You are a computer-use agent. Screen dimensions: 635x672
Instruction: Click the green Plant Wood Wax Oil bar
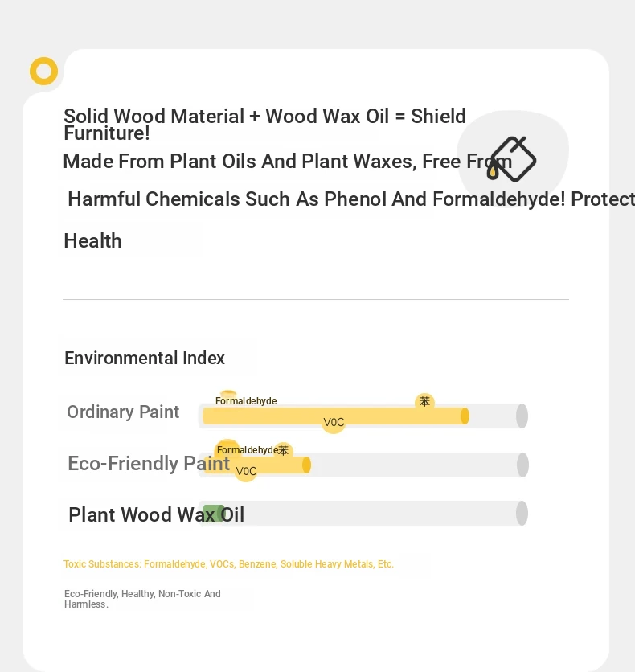[x=214, y=514]
